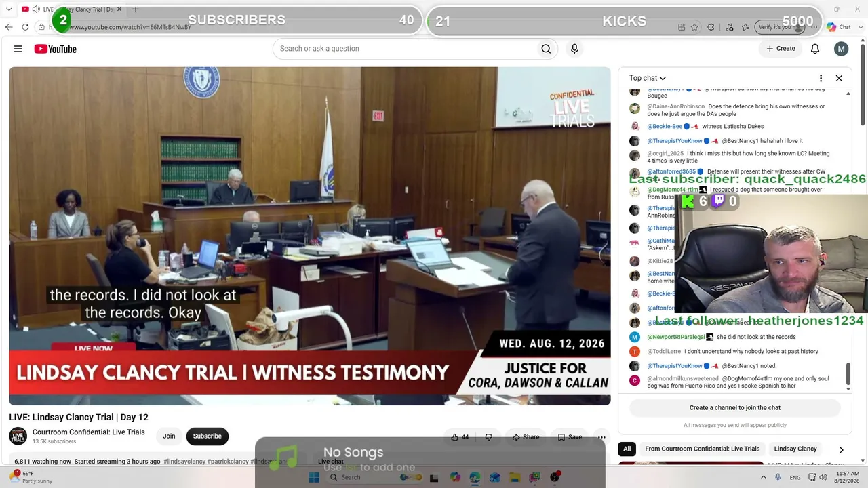Start voice search with the microphone
868x488 pixels.
point(574,49)
